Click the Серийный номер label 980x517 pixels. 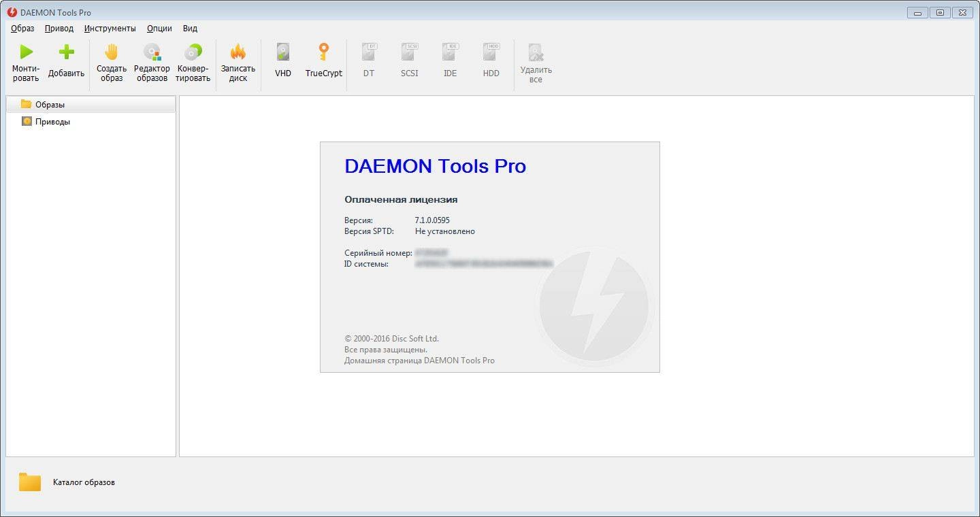tap(378, 253)
